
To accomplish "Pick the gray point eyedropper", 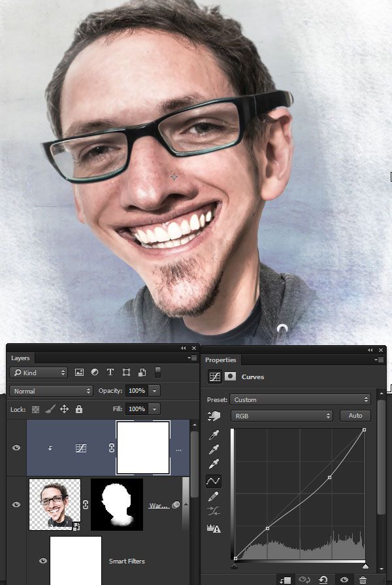I will pos(214,450).
